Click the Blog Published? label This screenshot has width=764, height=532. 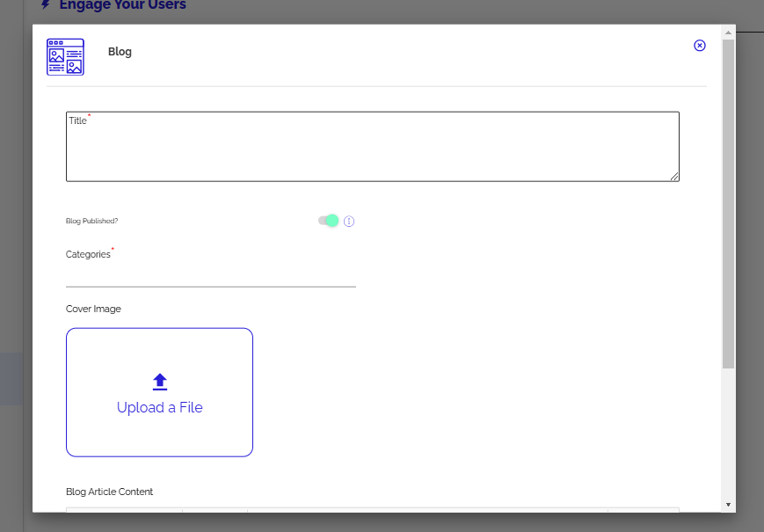(91, 222)
